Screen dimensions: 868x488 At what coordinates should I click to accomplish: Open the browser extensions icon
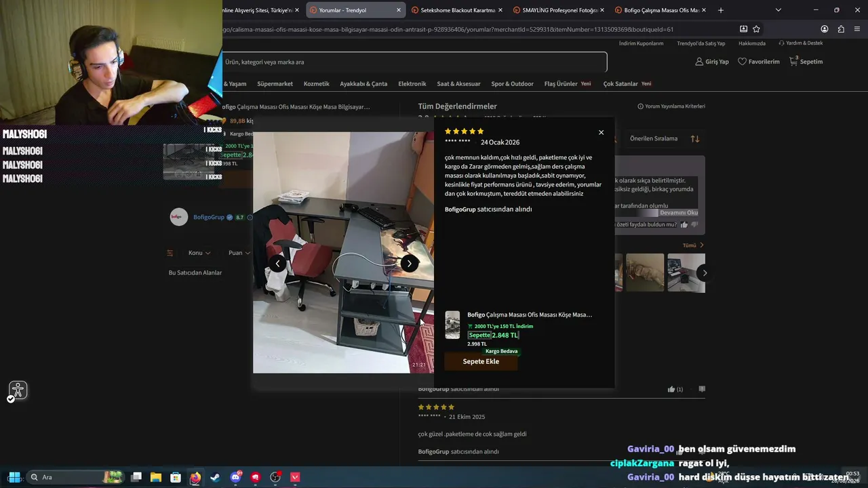point(841,29)
